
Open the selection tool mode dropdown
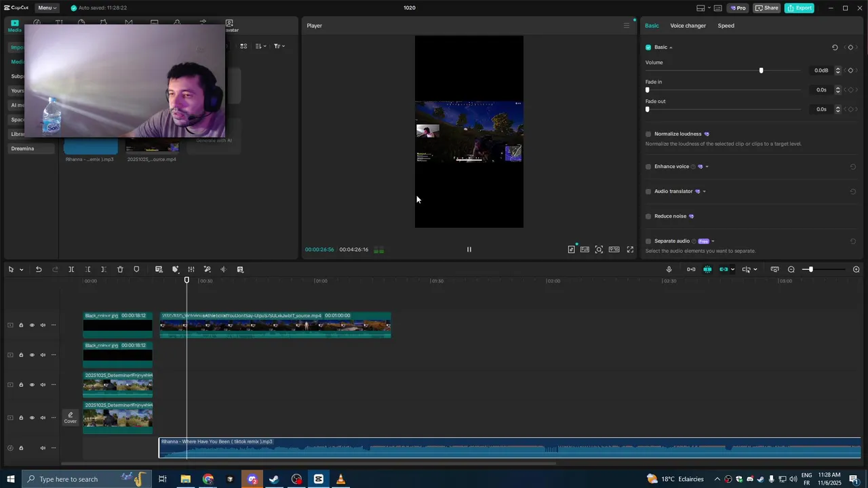[x=21, y=269]
